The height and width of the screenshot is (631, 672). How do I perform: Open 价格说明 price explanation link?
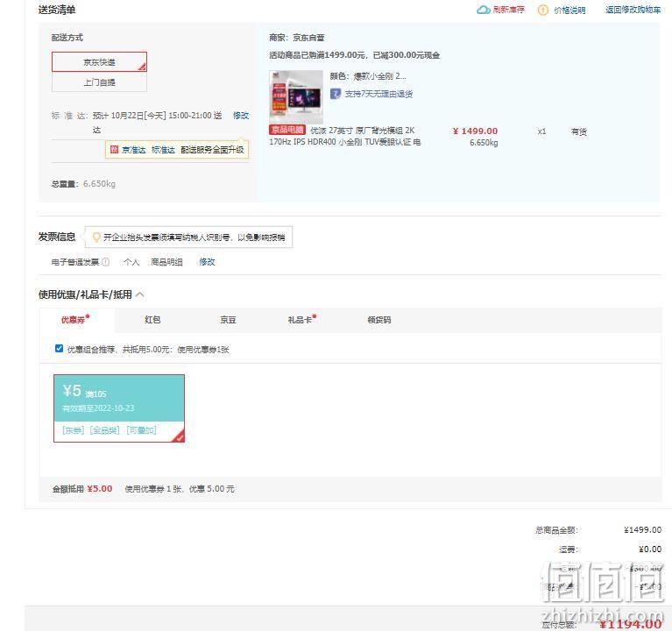click(569, 11)
